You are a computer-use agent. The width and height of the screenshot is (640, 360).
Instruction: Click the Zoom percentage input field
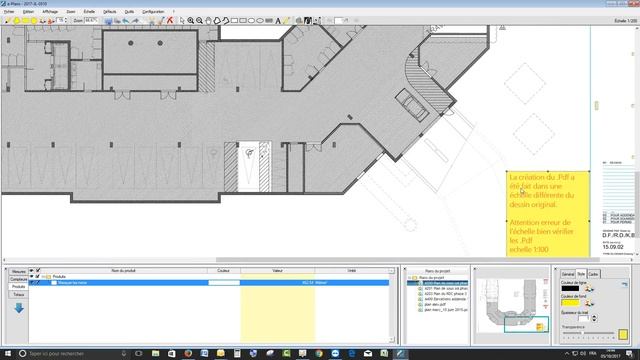pos(91,20)
